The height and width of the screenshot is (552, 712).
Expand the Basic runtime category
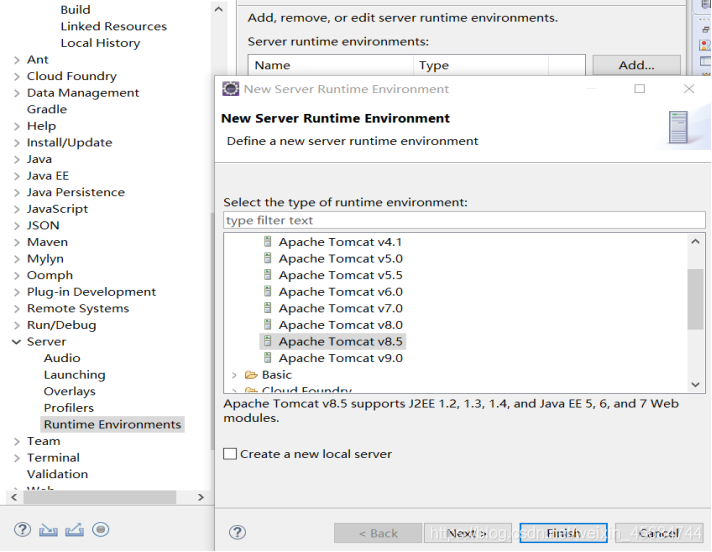[234, 375]
